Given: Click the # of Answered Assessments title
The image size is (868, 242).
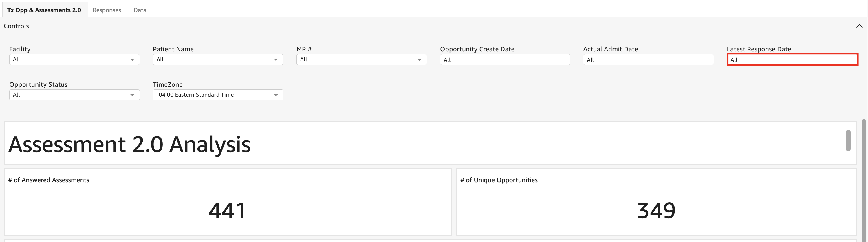Looking at the screenshot, I should point(49,180).
